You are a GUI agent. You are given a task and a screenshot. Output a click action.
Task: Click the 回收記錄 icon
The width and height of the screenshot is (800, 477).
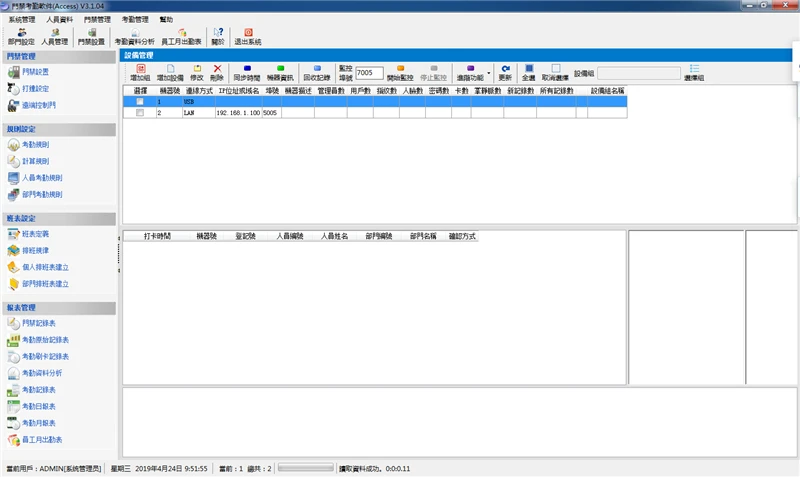tap(317, 73)
